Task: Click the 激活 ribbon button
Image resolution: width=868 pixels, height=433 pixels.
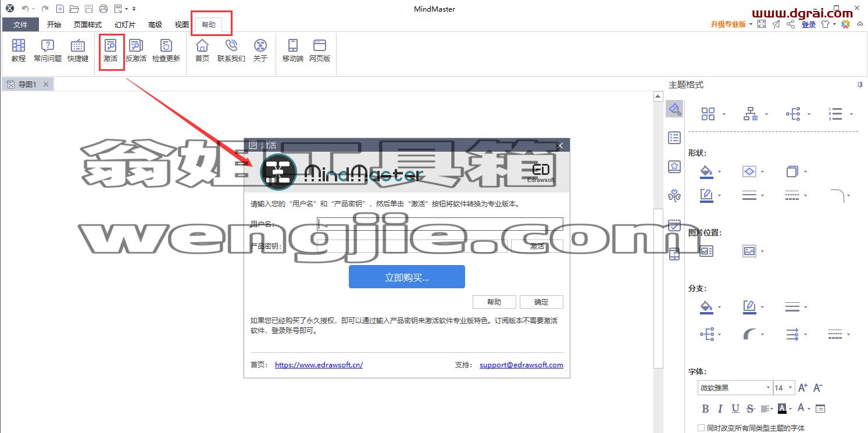Action: click(110, 51)
